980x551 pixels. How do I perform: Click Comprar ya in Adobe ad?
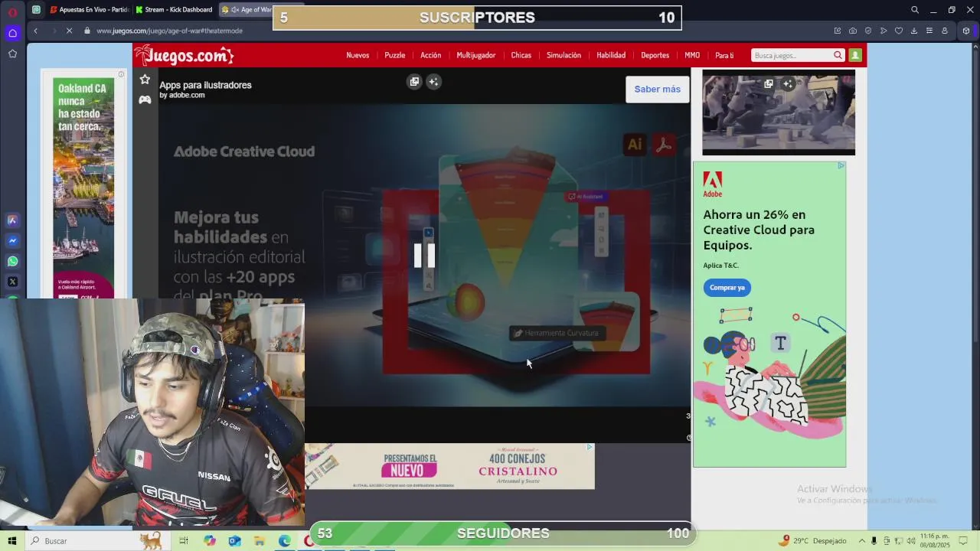727,288
